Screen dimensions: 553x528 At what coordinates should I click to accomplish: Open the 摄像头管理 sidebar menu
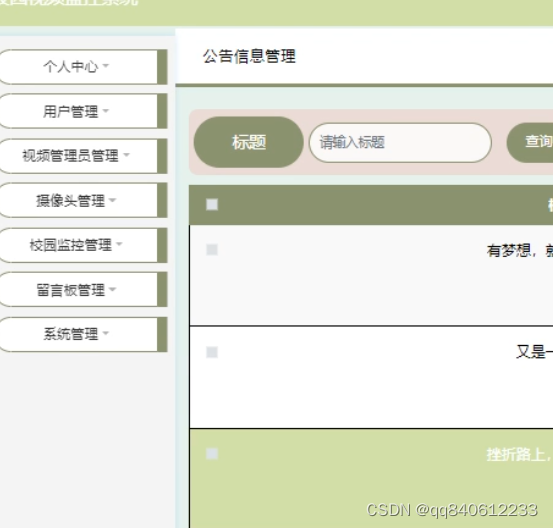click(x=83, y=200)
